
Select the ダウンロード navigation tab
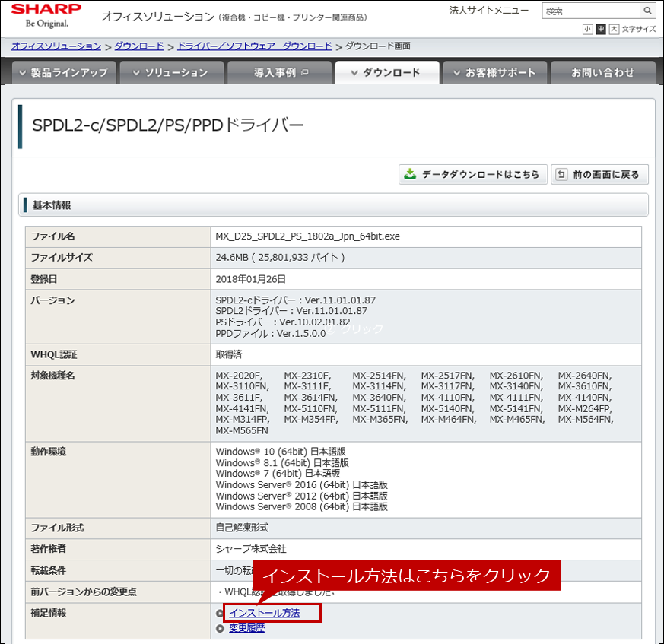click(386, 73)
